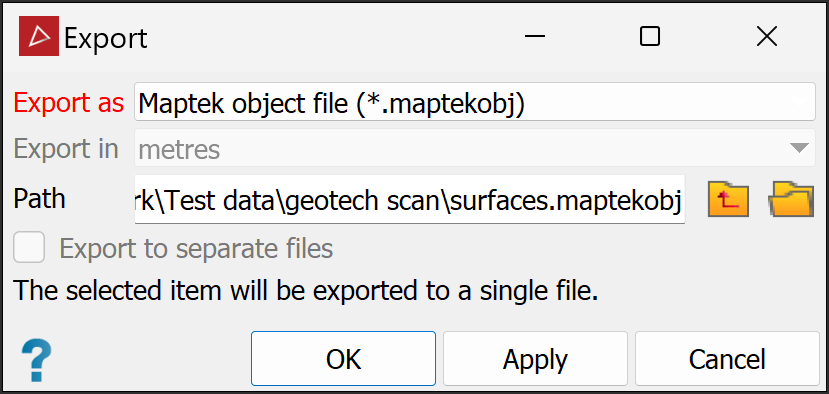Select the Export as file type field
Image resolution: width=829 pixels, height=394 pixels.
pos(475,102)
